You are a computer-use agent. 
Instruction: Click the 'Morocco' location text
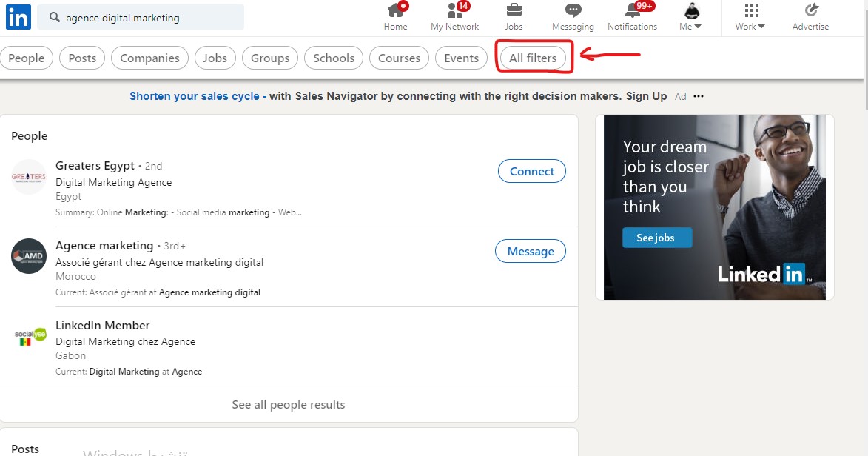tap(75, 276)
